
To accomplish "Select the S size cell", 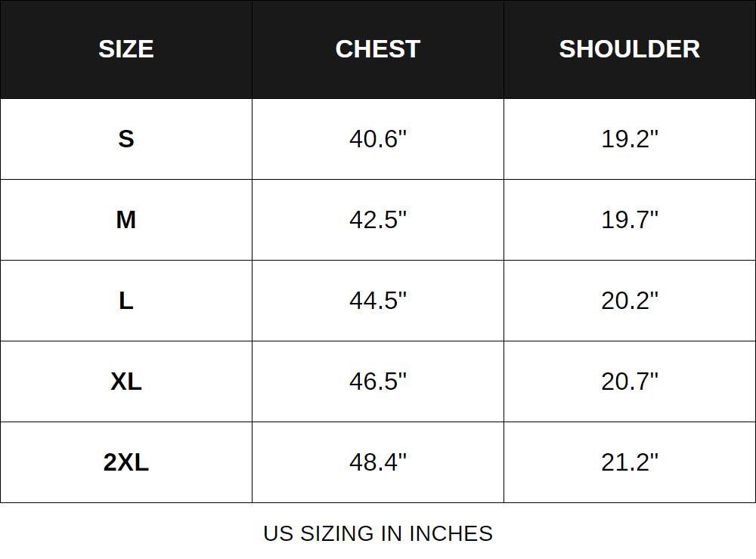I will (126, 139).
